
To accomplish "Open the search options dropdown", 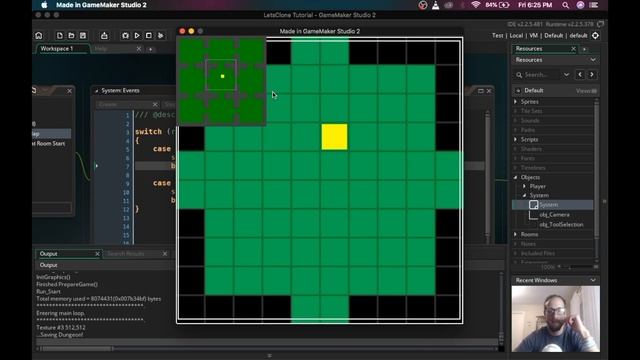I will [x=567, y=75].
